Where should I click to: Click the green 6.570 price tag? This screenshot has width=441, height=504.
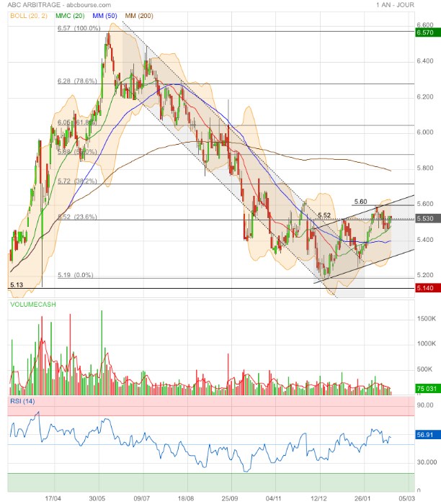click(428, 32)
